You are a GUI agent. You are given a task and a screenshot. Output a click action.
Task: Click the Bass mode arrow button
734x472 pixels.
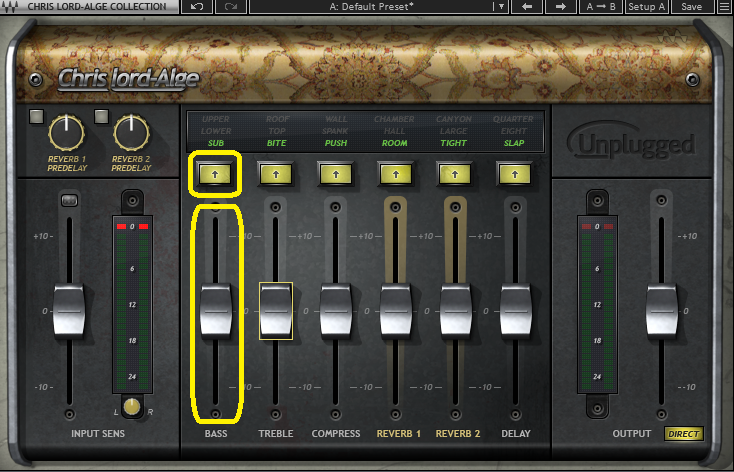[x=216, y=174]
